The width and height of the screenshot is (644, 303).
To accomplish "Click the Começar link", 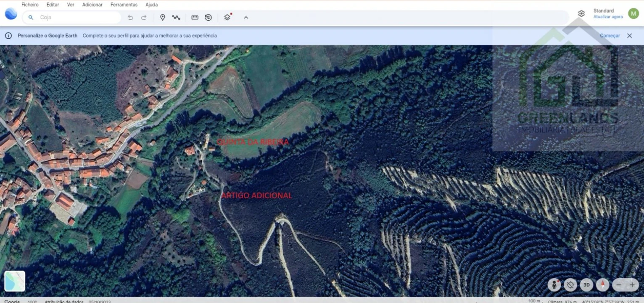I will [x=610, y=36].
